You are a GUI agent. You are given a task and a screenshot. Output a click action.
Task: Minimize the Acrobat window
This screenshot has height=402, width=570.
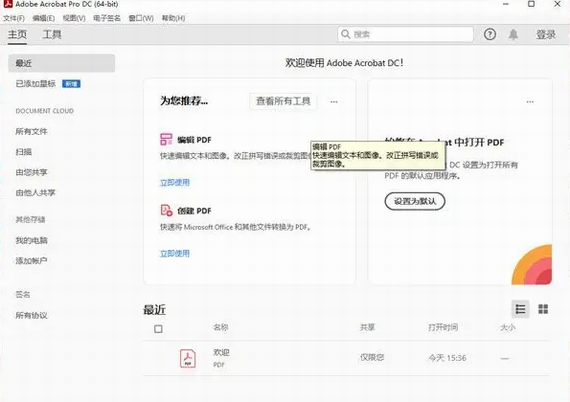point(506,4)
